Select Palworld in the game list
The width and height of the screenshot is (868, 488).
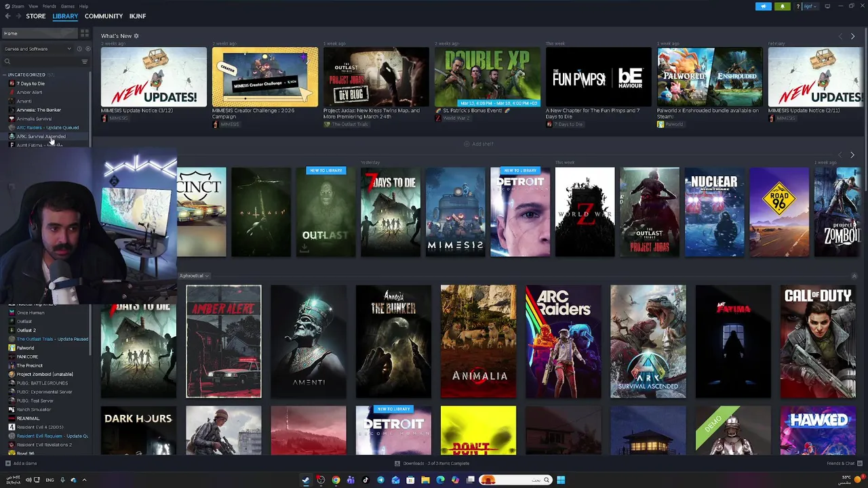(25, 348)
